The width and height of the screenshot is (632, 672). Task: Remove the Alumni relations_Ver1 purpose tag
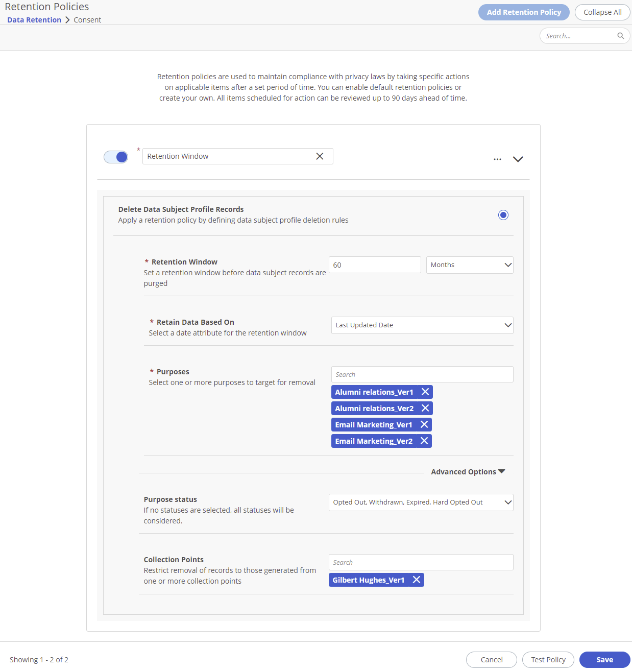tap(425, 392)
